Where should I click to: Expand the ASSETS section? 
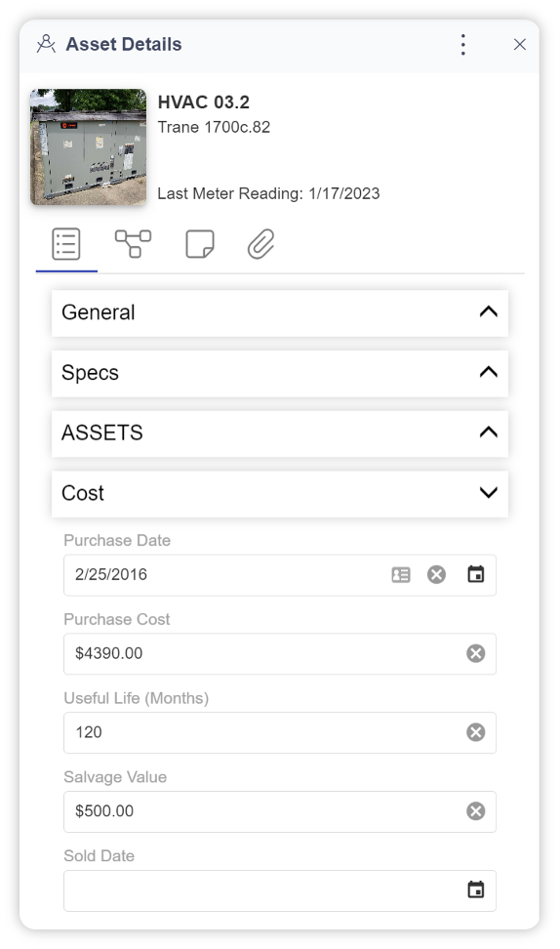(279, 433)
